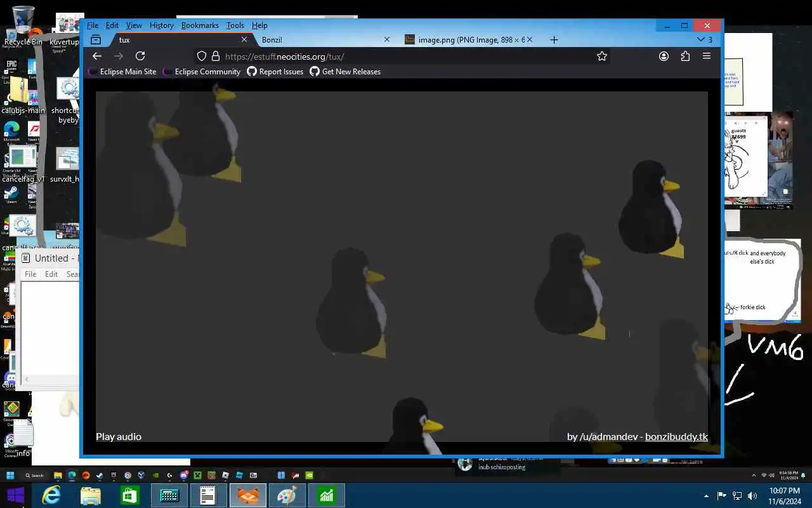812x508 pixels.
Task: Close the tux tab
Action: (244, 39)
